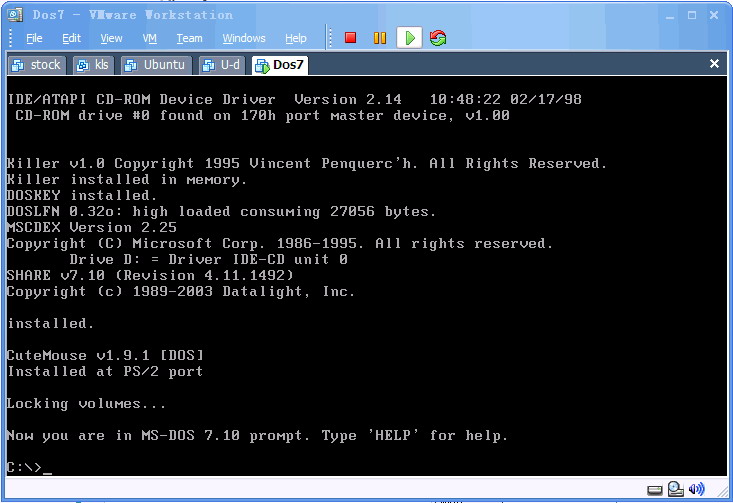
Task: Open the File menu
Action: (34, 38)
